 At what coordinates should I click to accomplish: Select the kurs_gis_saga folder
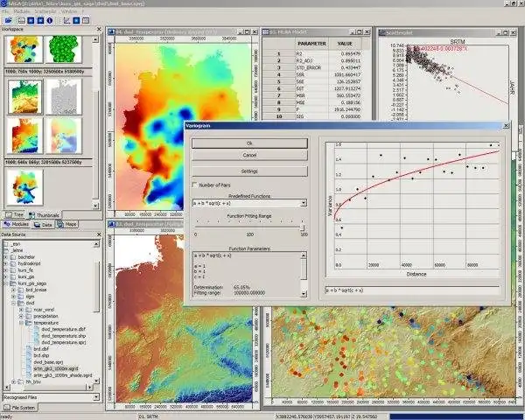[32, 283]
